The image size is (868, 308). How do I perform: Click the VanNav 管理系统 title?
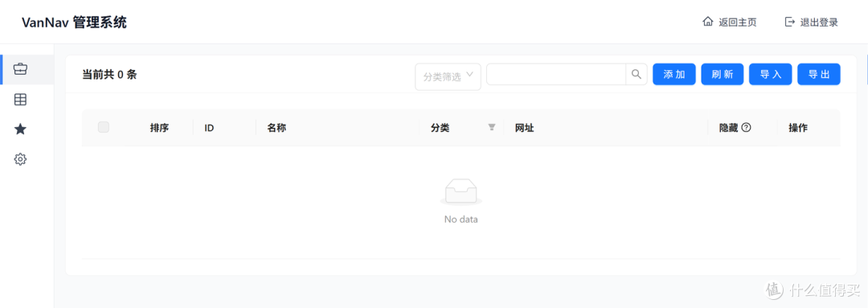[x=74, y=23]
